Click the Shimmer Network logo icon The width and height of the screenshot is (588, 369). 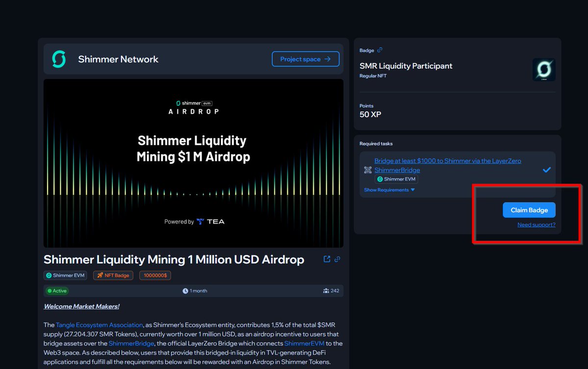[59, 59]
